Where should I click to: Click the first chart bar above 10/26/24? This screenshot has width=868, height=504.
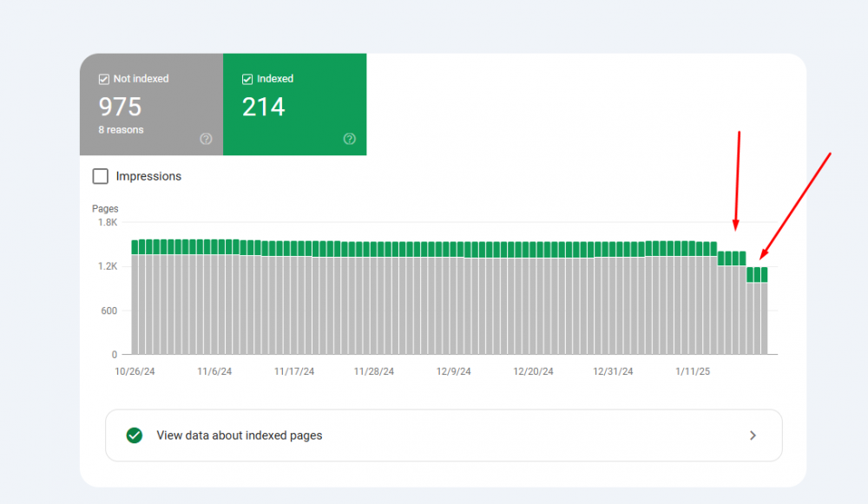(135, 295)
